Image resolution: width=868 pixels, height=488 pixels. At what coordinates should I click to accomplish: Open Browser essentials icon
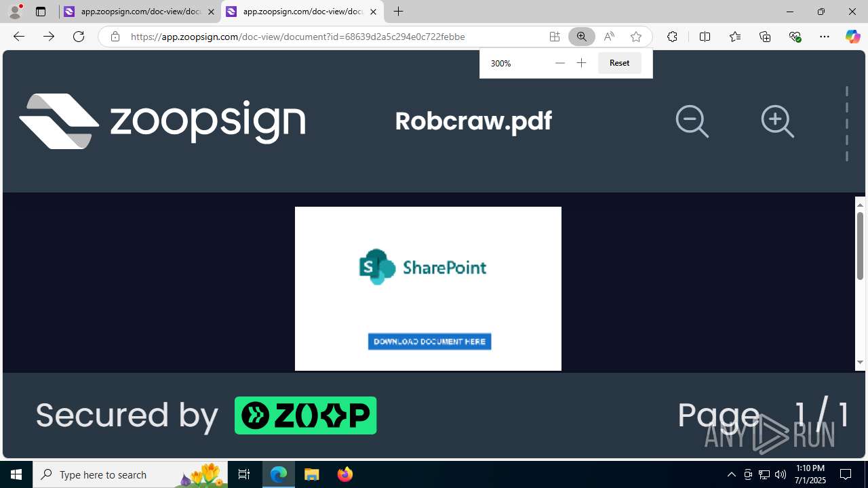pyautogui.click(x=795, y=37)
